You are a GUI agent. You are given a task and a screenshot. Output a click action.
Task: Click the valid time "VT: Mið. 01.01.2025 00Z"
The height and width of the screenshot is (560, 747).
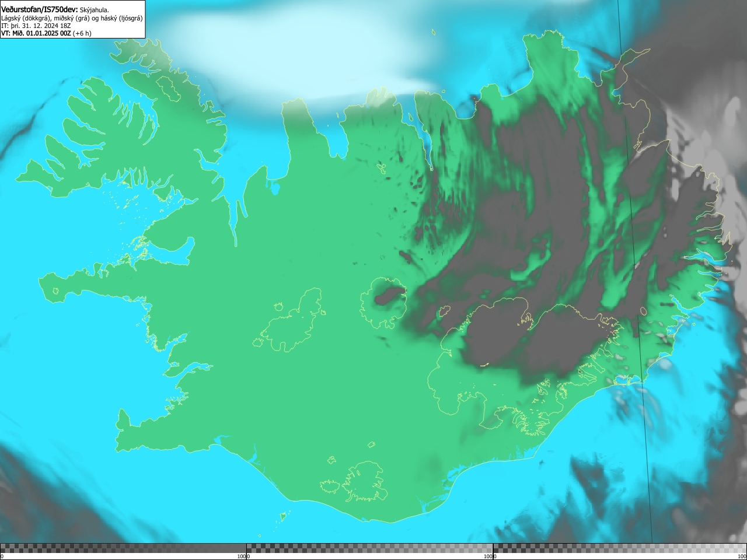[36, 33]
